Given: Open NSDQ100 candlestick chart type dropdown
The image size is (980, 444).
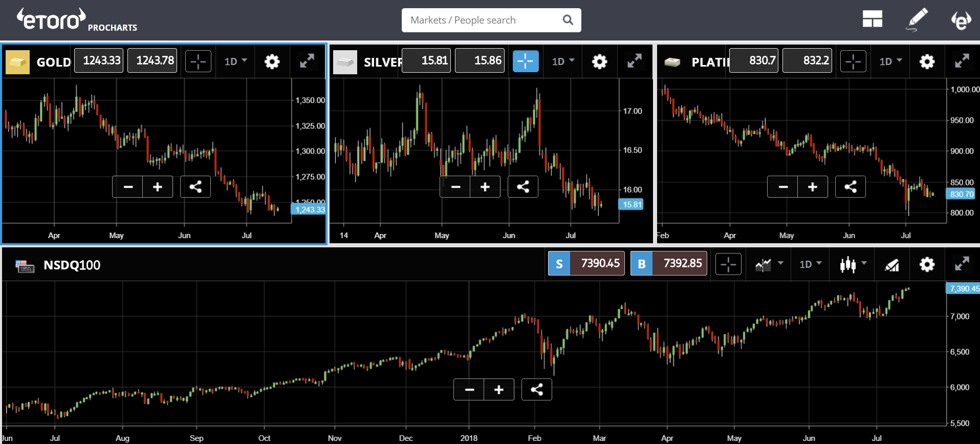Looking at the screenshot, I should coord(853,265).
